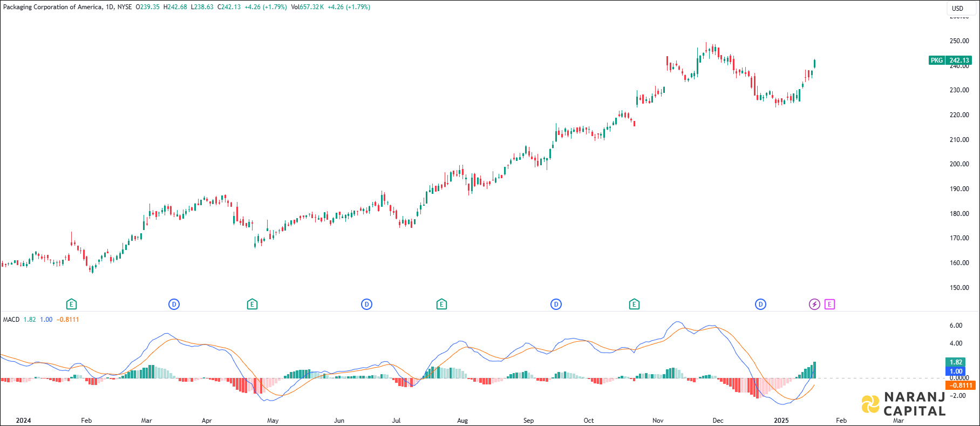Viewport: 980px width, 426px height.
Task: Click the Dec label on the time axis
Action: [x=718, y=421]
